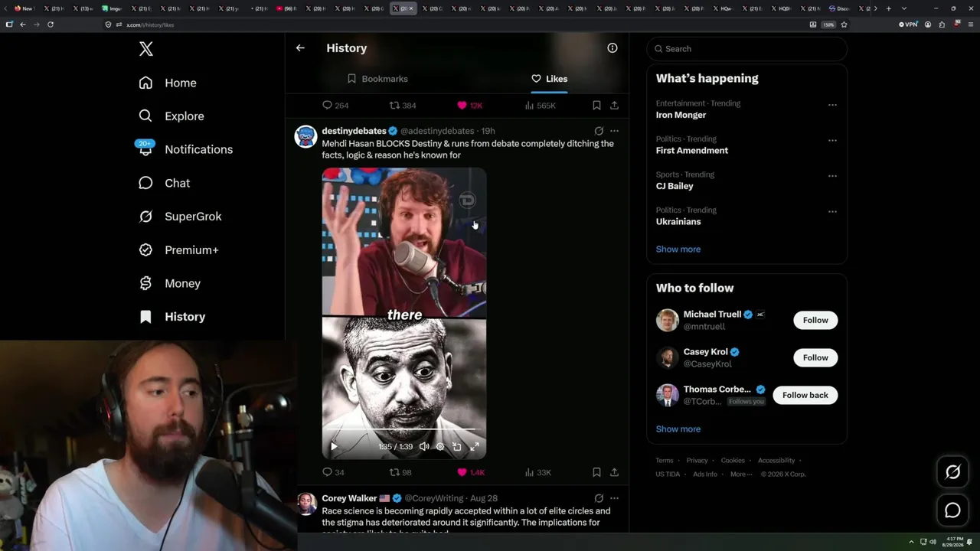
Task: Toggle picture-in-picture for the video
Action: tap(457, 446)
